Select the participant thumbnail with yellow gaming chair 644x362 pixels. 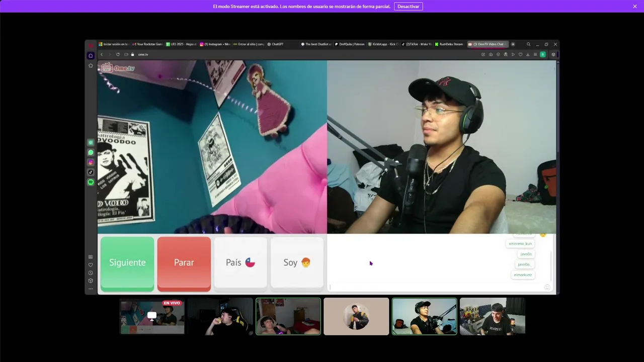pyautogui.click(x=220, y=316)
